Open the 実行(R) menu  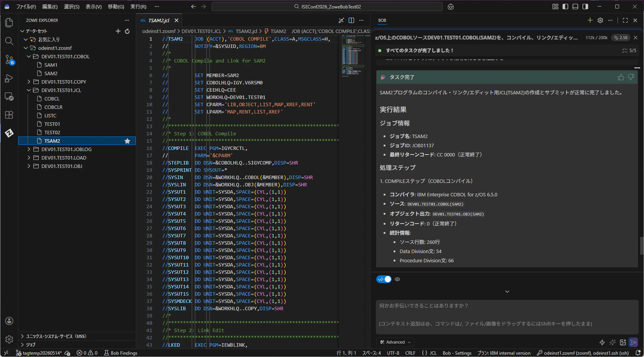pyautogui.click(x=138, y=7)
